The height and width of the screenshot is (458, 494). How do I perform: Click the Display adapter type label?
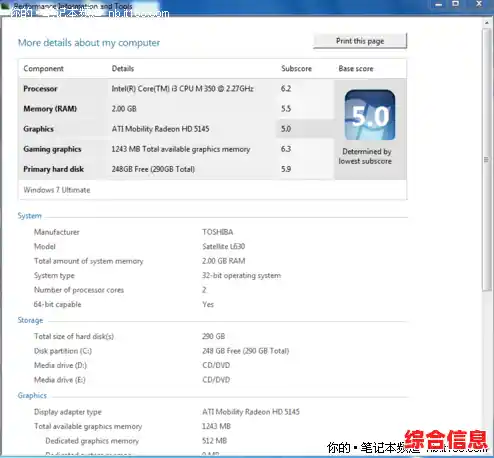(68, 412)
